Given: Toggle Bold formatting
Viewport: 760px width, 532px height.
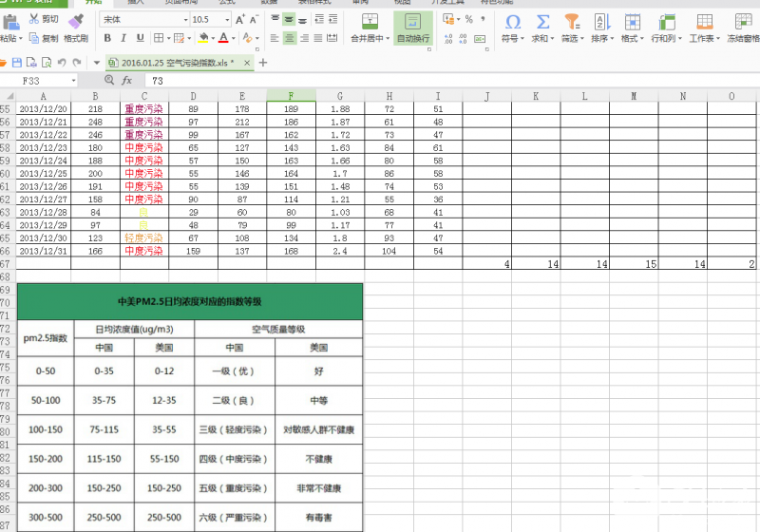Looking at the screenshot, I should (107, 38).
